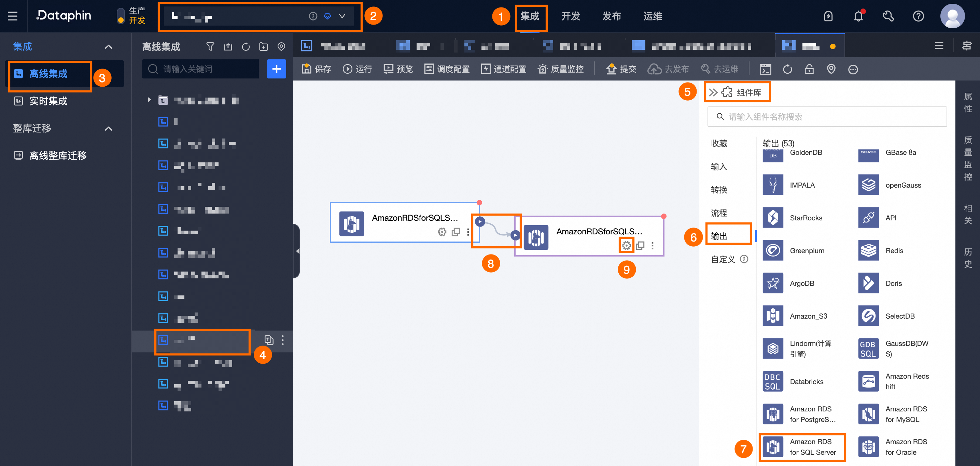Open the 属性 right side panel
This screenshot has width=980, height=466.
[968, 103]
